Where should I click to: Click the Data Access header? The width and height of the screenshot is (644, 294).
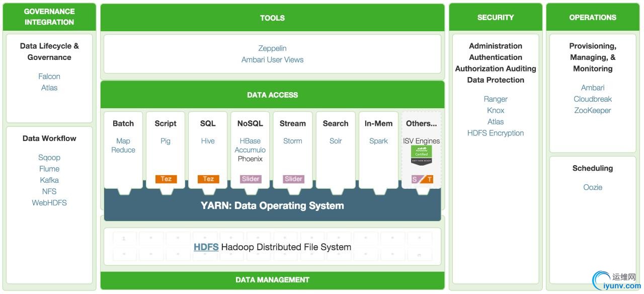[x=272, y=95]
